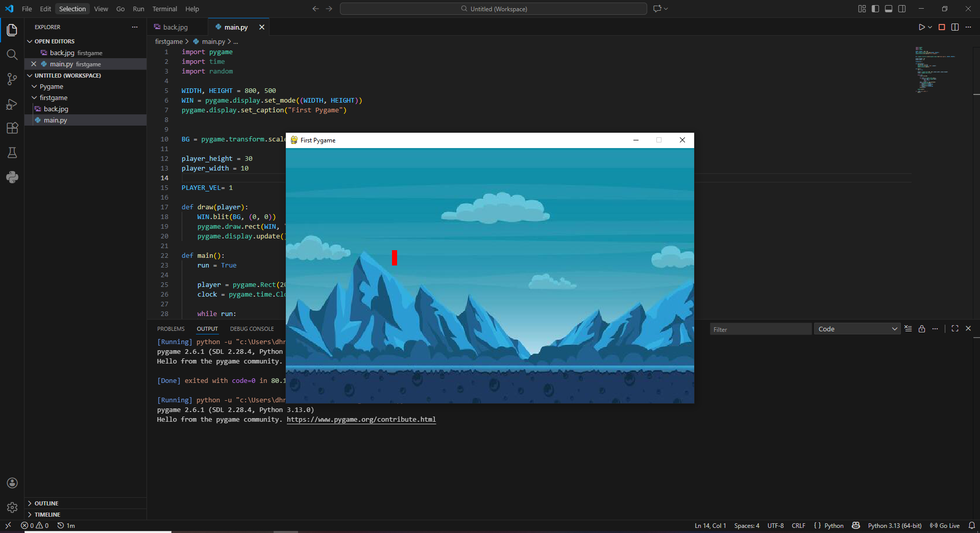Open the Terminal menu
Image resolution: width=980 pixels, height=533 pixels.
pyautogui.click(x=164, y=9)
